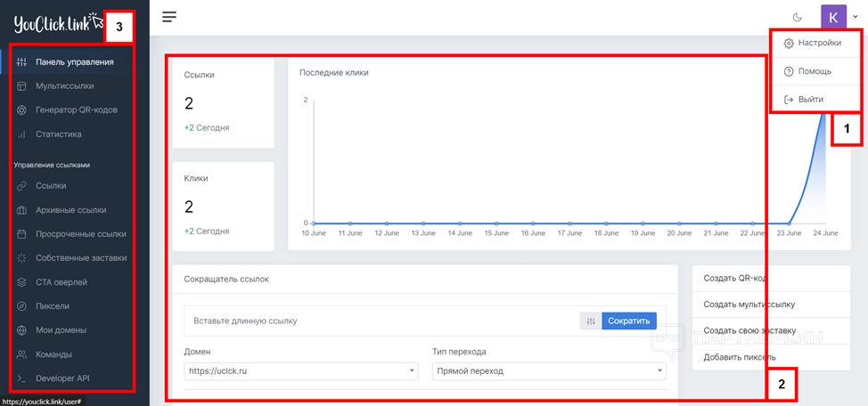Click Выйти to log out
The width and height of the screenshot is (868, 406).
pos(803,100)
